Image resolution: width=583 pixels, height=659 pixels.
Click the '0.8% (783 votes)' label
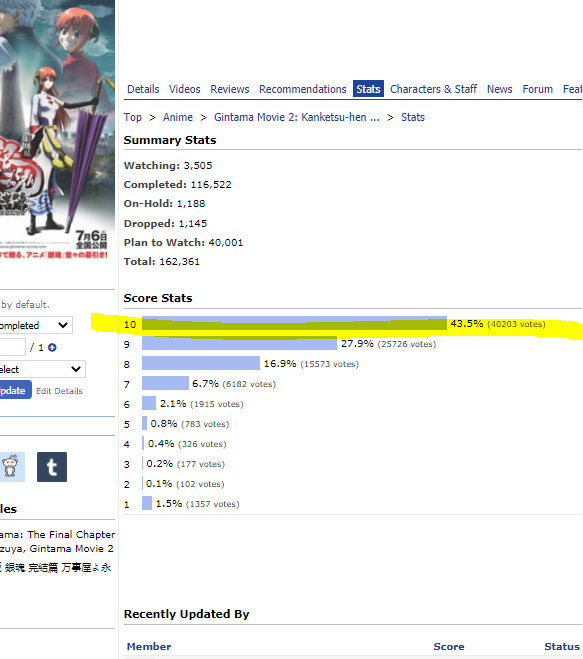click(x=190, y=424)
